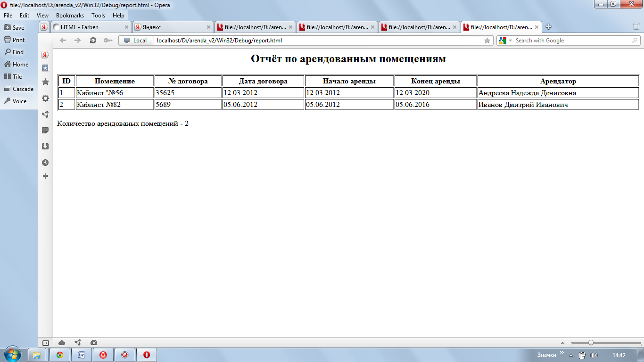This screenshot has height=362, width=644.
Task: Click the Print button in the main bar
Action: (14, 40)
